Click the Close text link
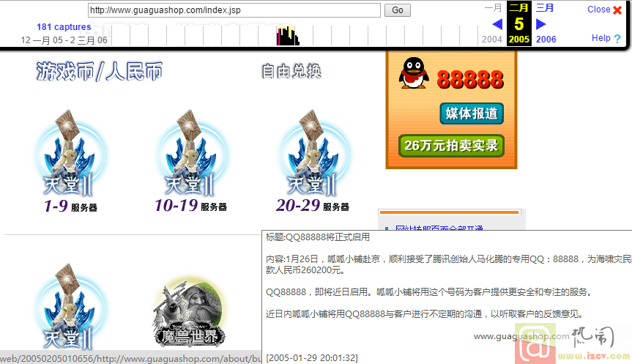Viewport: 632px width, 364px height. (598, 10)
